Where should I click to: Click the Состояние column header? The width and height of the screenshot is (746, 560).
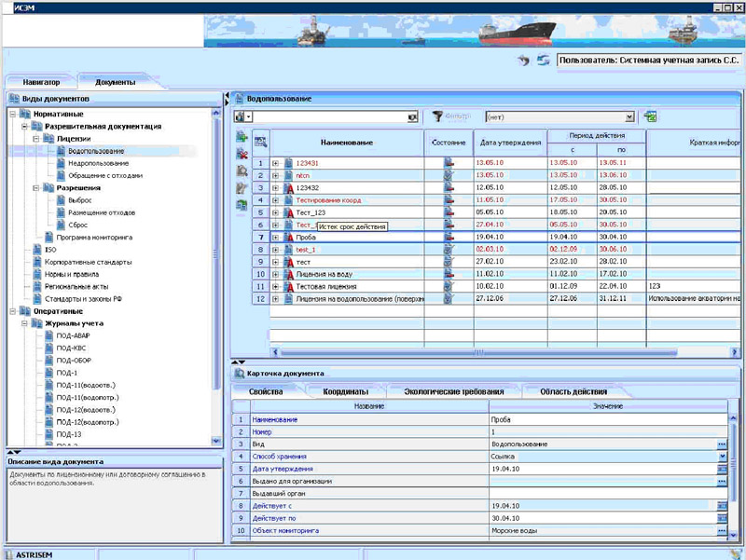(x=449, y=143)
